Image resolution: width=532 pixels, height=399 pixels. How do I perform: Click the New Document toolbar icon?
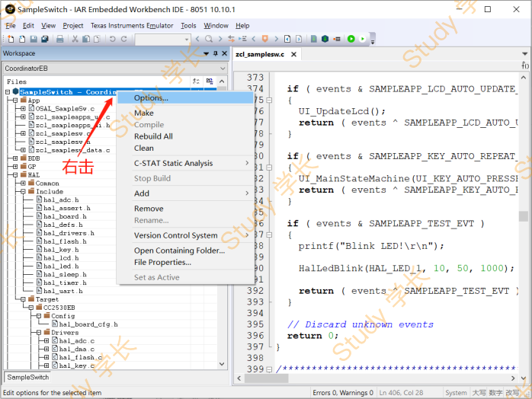pyautogui.click(x=11, y=39)
